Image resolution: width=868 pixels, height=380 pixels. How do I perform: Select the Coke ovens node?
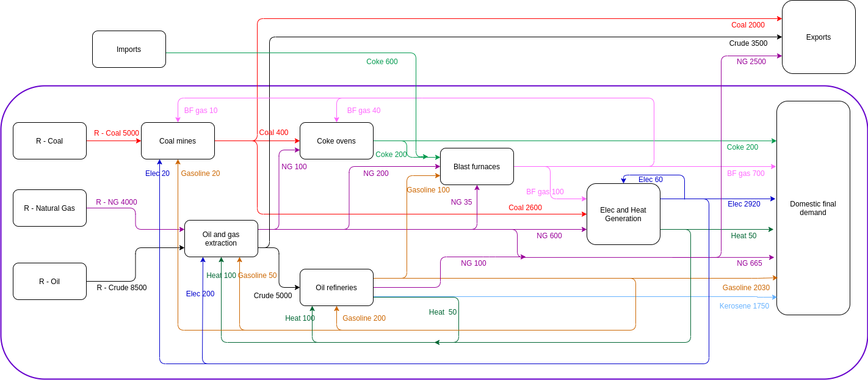(336, 141)
